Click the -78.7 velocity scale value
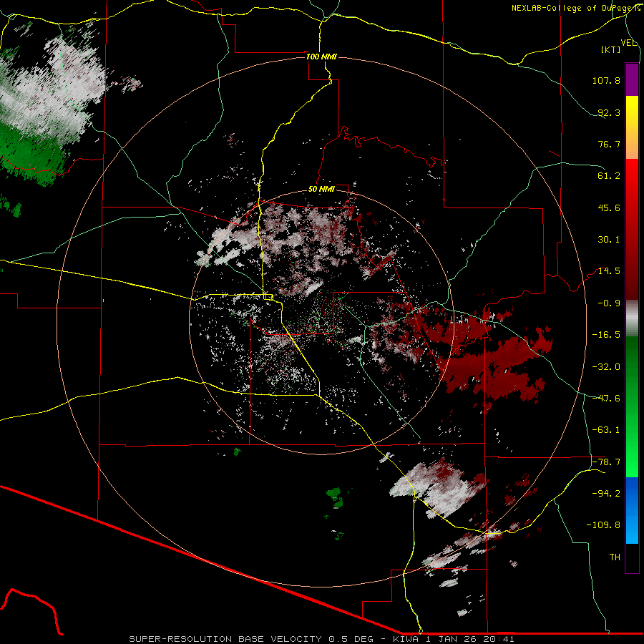This screenshot has width=644, height=644. click(x=606, y=462)
